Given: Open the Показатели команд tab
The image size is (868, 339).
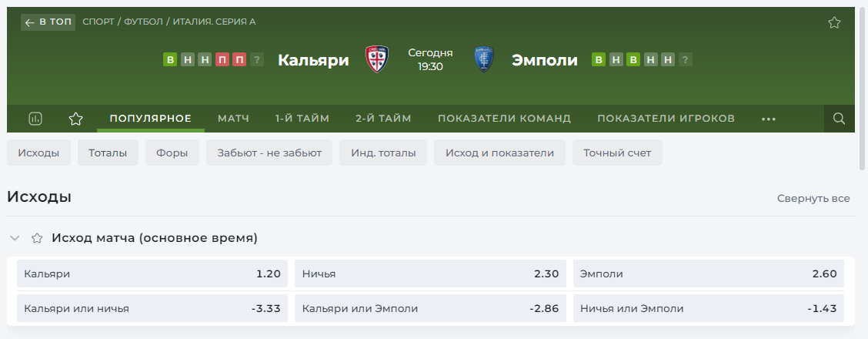Looking at the screenshot, I should (504, 119).
